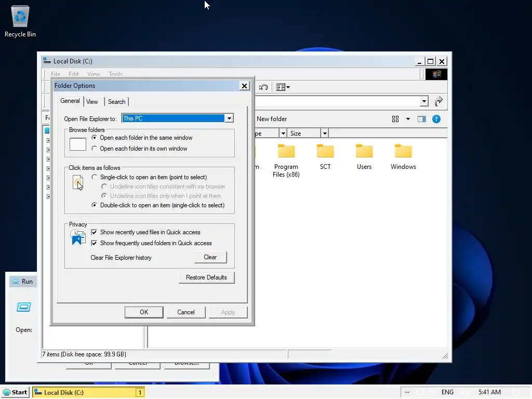The image size is (532, 399).
Task: Expand the first tree node plus box
Action: pyautogui.click(x=48, y=140)
